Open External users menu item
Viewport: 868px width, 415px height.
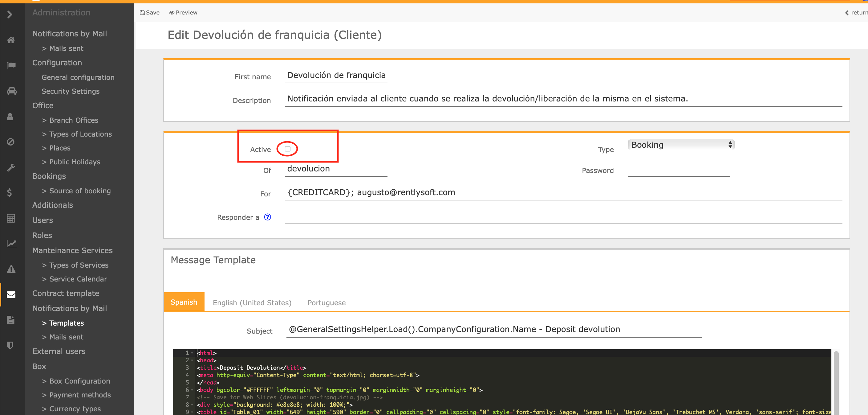(59, 351)
